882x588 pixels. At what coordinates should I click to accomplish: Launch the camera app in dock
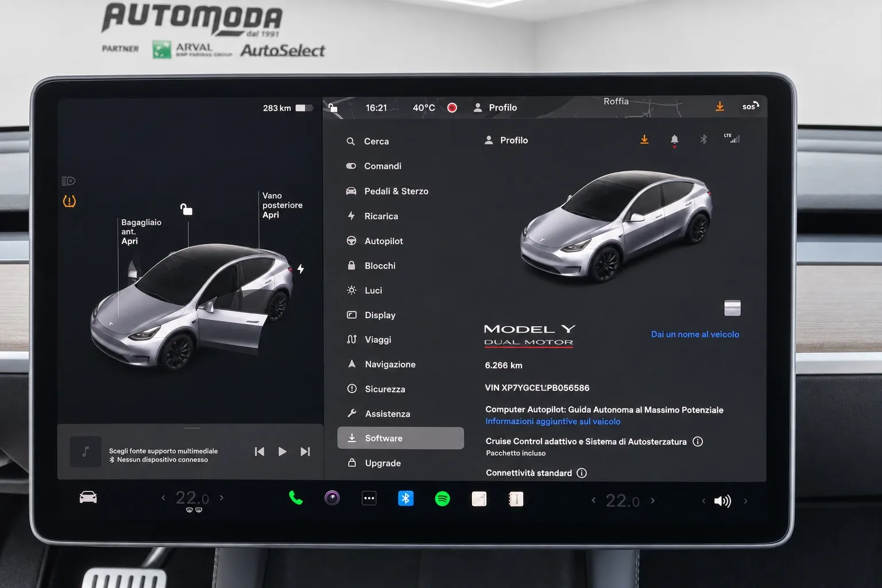pyautogui.click(x=332, y=498)
